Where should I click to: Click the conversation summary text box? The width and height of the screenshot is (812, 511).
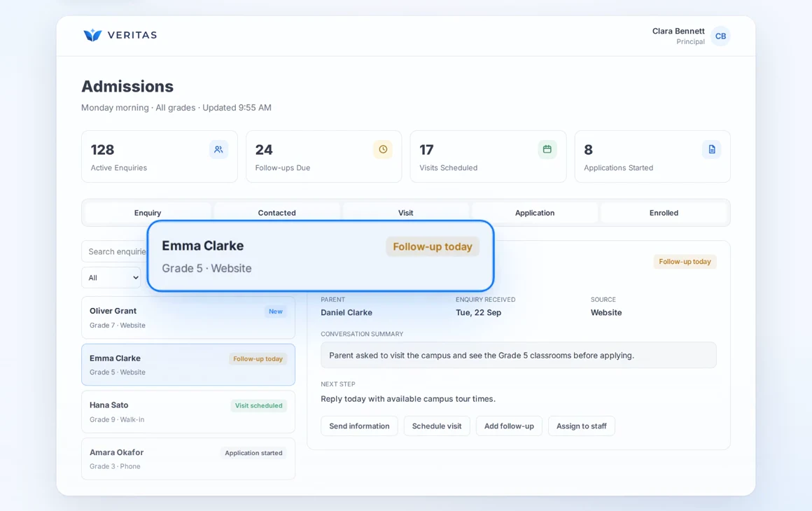point(519,355)
